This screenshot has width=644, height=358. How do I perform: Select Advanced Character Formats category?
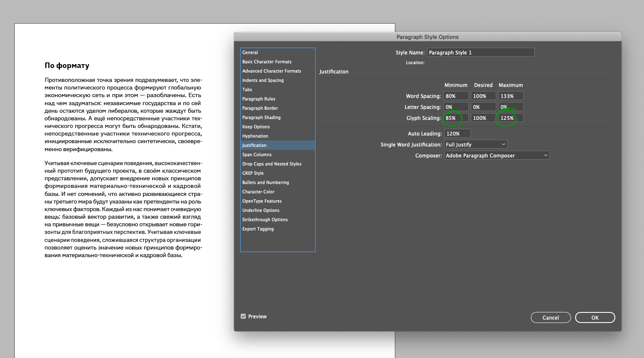click(x=277, y=71)
